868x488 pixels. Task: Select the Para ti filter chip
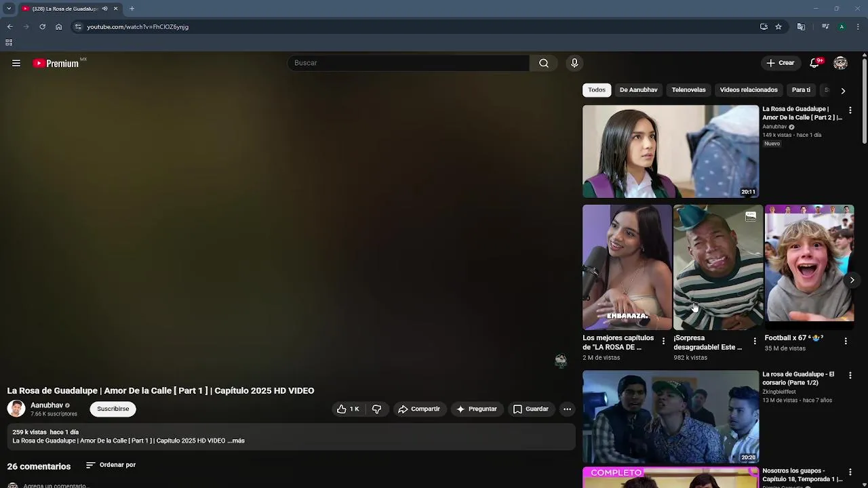[x=801, y=90]
